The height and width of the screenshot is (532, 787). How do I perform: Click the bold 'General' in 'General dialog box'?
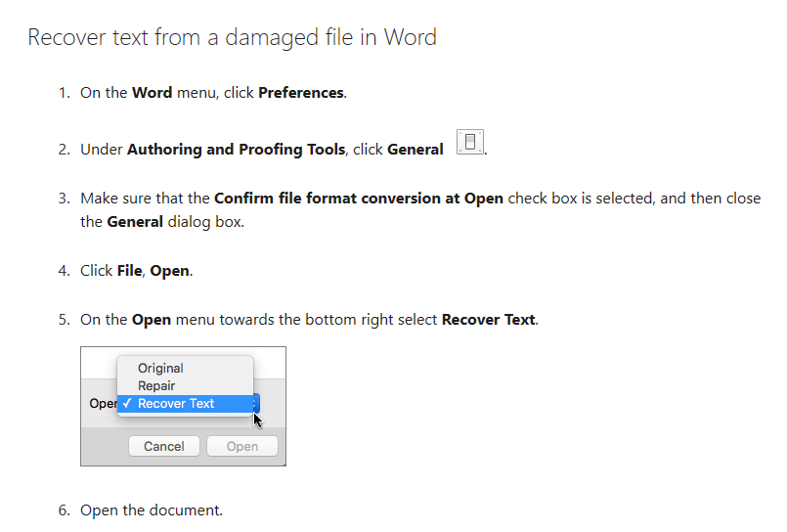pos(135,222)
